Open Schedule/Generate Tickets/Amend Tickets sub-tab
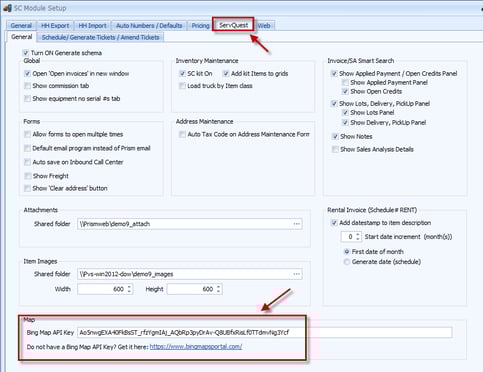This screenshot has width=483, height=372. [100, 37]
